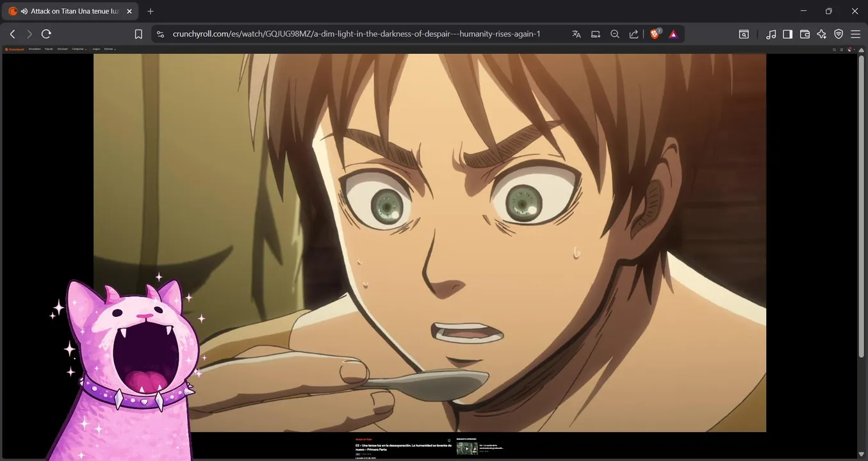Image resolution: width=868 pixels, height=461 pixels.
Task: Toggle the browser sidebar panel
Action: 788,34
